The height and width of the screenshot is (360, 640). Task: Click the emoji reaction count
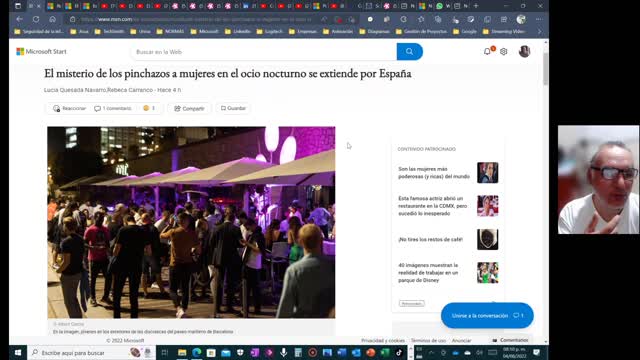pos(149,108)
